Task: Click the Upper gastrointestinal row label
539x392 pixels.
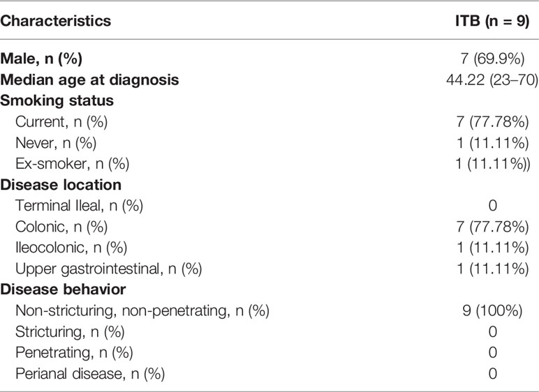Action: click(x=109, y=269)
